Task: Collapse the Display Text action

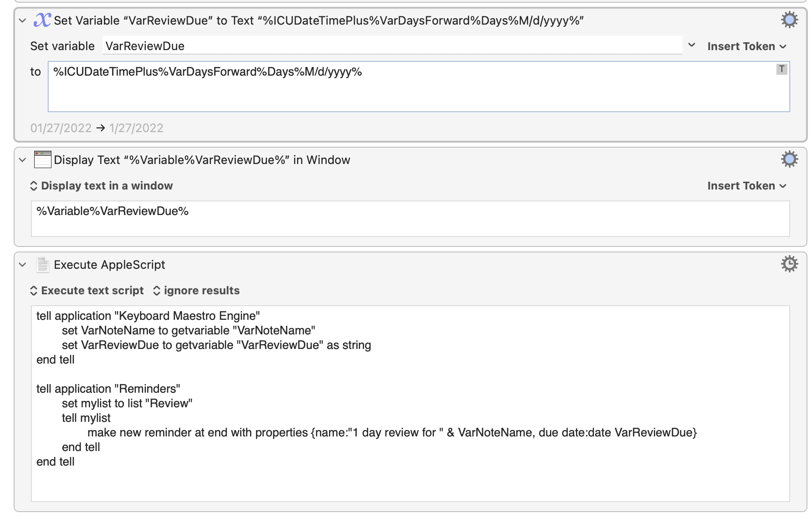Action: tap(22, 160)
